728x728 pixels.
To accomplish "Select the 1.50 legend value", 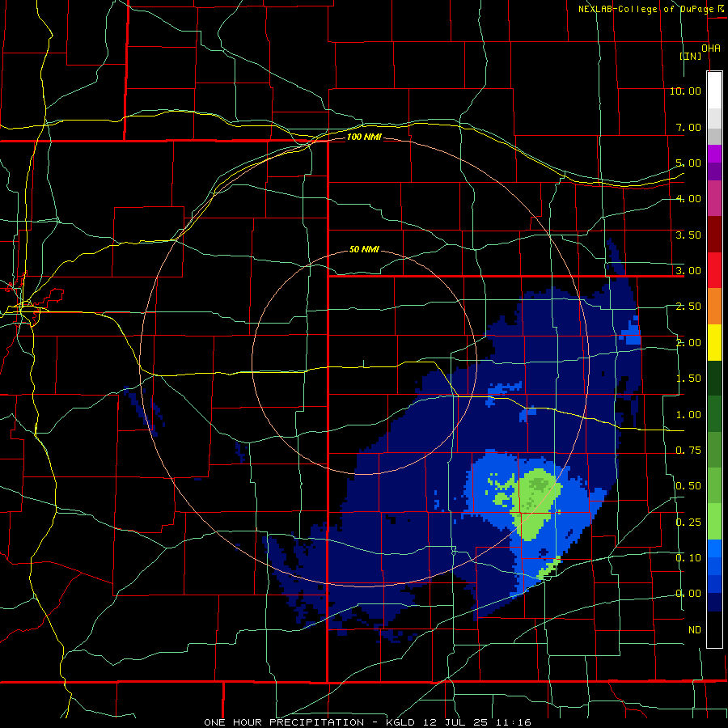I will click(x=688, y=379).
